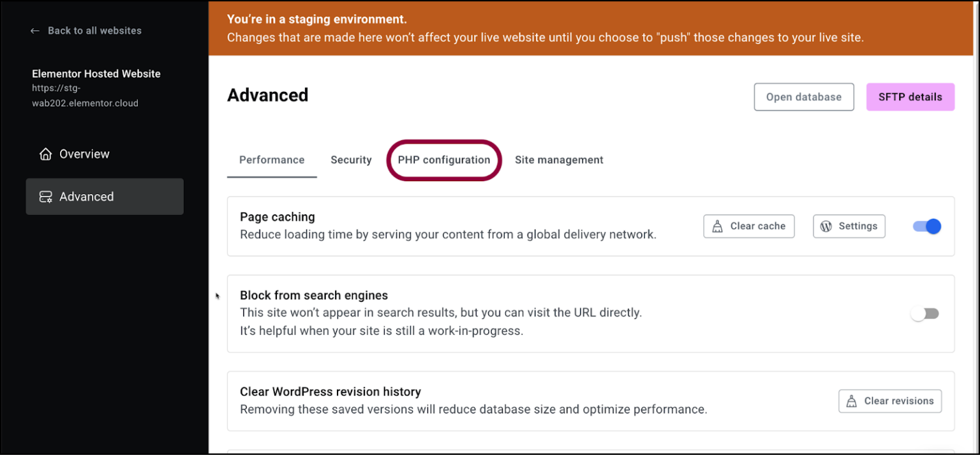Enable Block from search engines toggle
The image size is (980, 455).
(x=924, y=313)
